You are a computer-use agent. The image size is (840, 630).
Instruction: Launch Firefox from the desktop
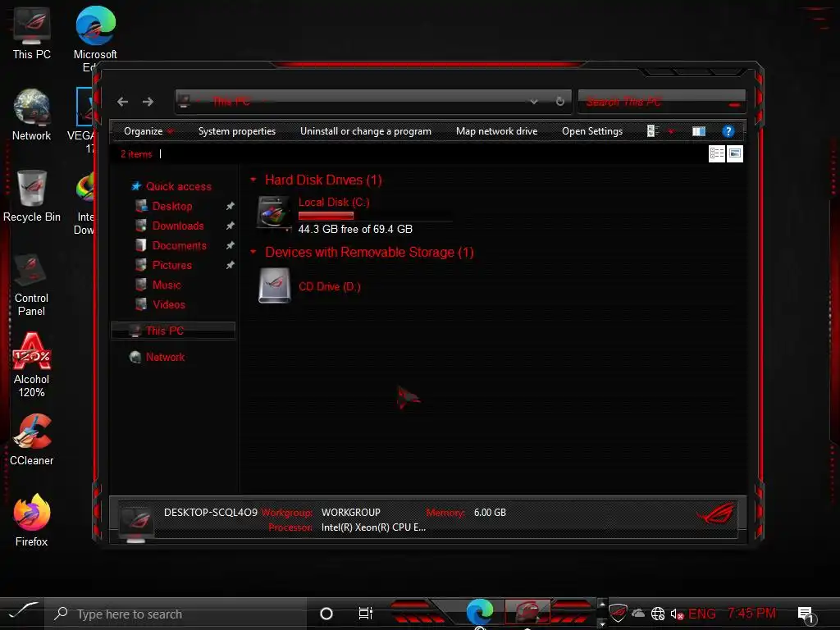tap(32, 521)
